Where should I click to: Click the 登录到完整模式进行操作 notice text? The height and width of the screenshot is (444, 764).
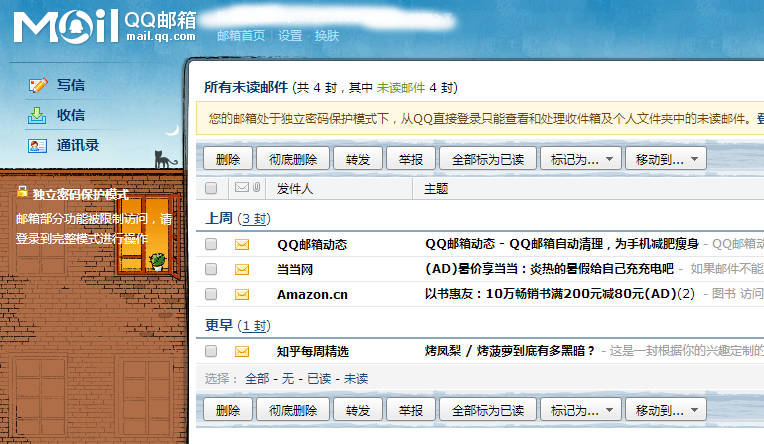click(81, 239)
